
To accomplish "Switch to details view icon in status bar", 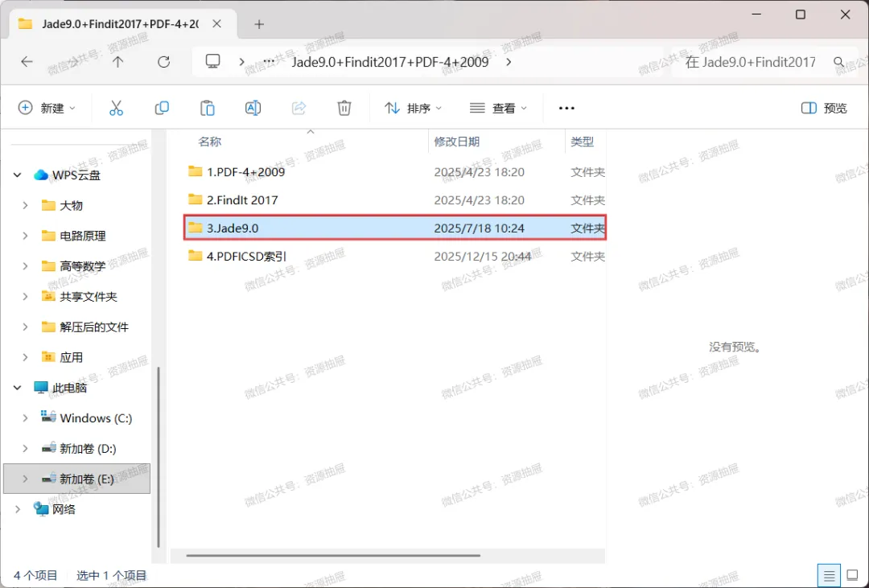I will pos(829,577).
